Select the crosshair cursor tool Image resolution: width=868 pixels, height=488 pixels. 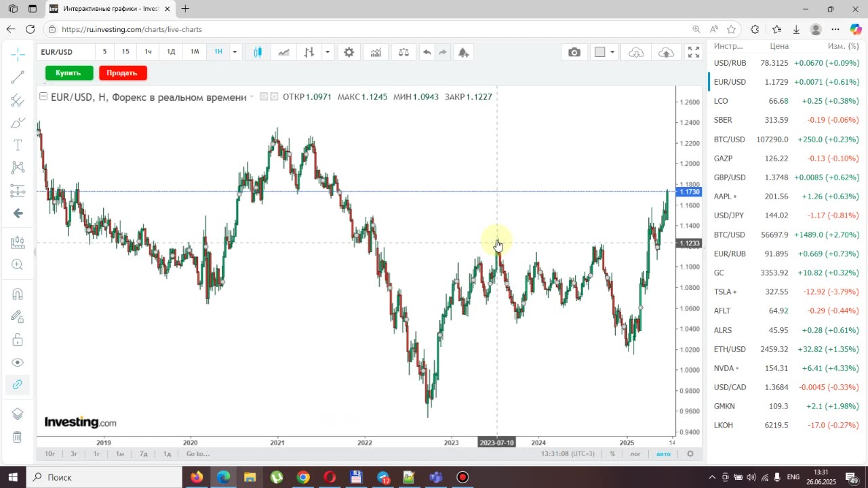pyautogui.click(x=18, y=54)
